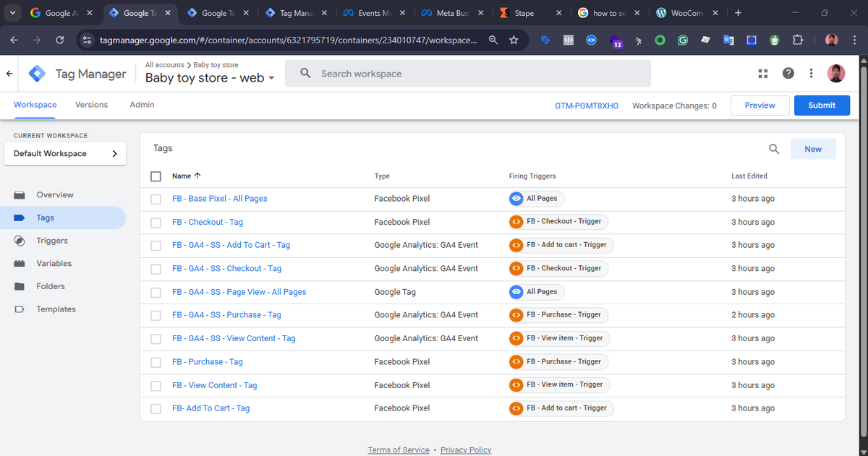Screen dimensions: 868x456
Task: Click the Preview button
Action: [x=759, y=105]
